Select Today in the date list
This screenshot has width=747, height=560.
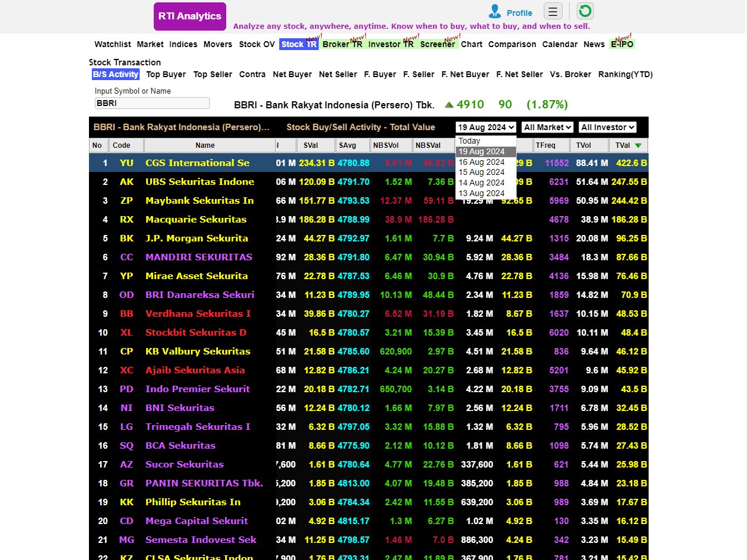(x=486, y=141)
